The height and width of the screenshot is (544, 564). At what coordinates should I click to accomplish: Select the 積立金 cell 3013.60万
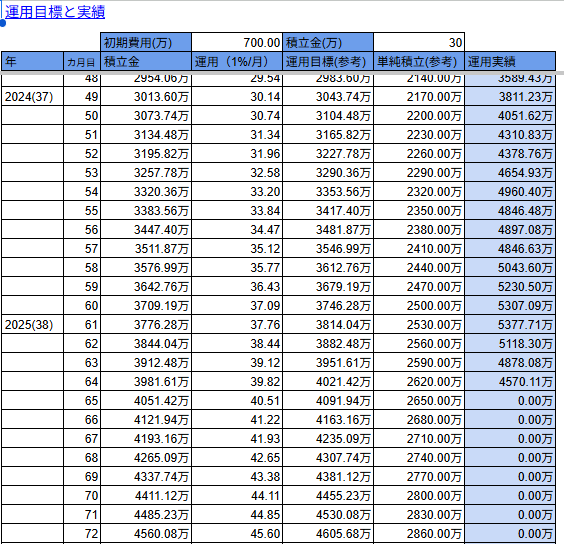[x=146, y=96]
